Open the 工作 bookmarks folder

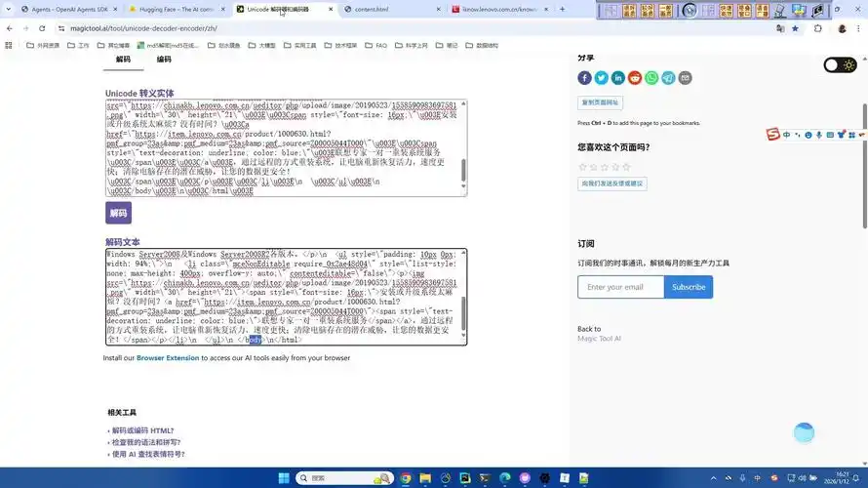click(x=78, y=46)
